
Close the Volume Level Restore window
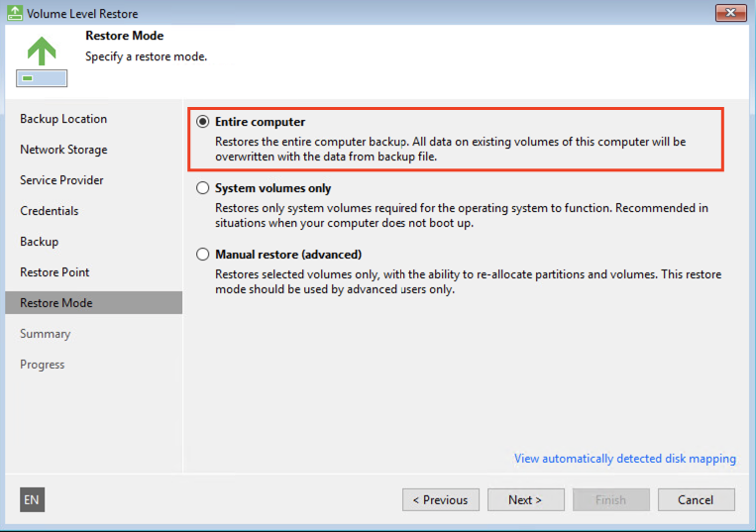(x=731, y=13)
